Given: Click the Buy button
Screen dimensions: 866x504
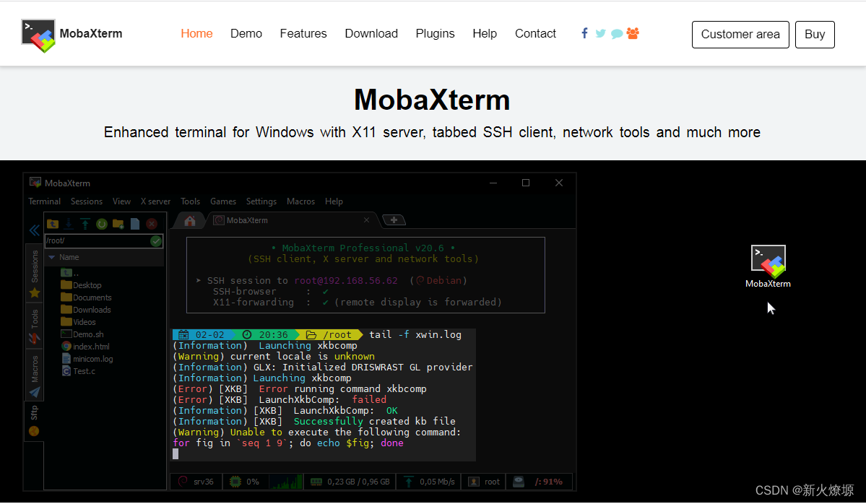Looking at the screenshot, I should point(815,34).
